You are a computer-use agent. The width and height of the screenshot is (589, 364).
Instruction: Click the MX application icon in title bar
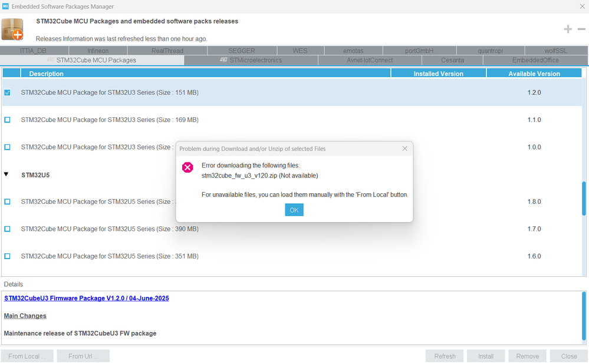click(5, 6)
